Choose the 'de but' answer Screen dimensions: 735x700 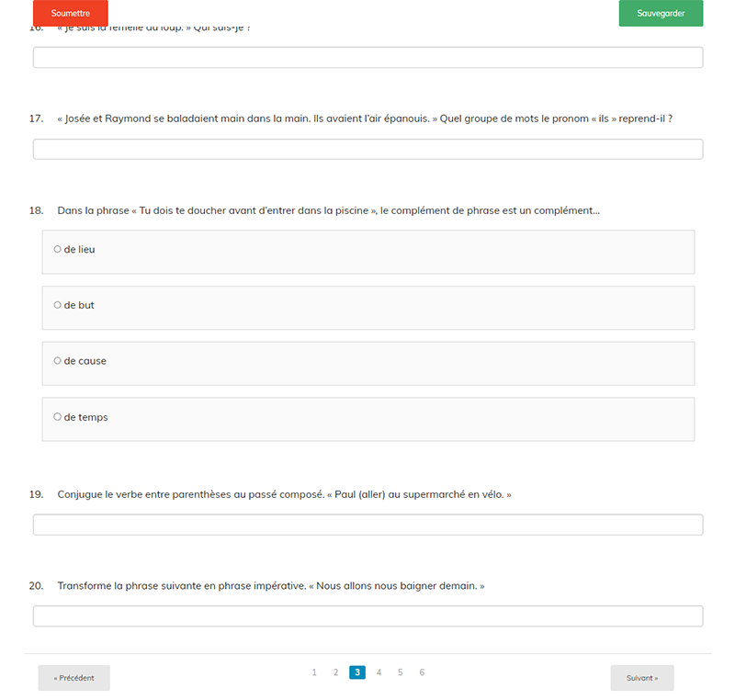tap(58, 306)
